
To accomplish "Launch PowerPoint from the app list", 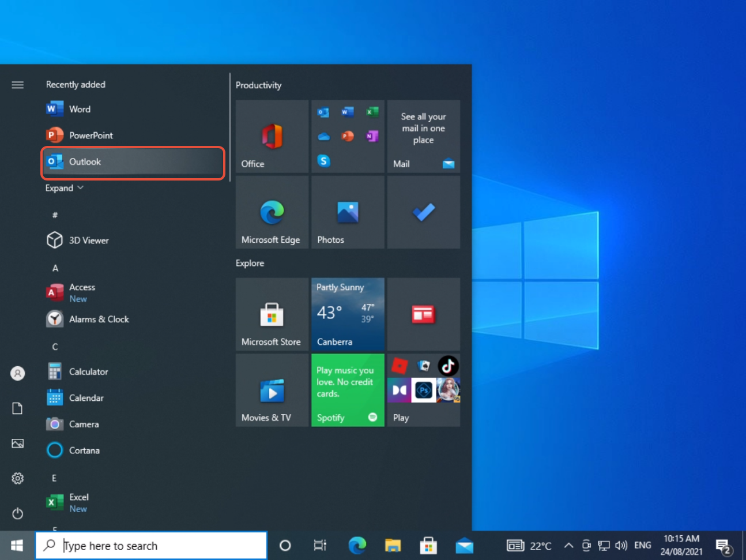I will click(133, 135).
